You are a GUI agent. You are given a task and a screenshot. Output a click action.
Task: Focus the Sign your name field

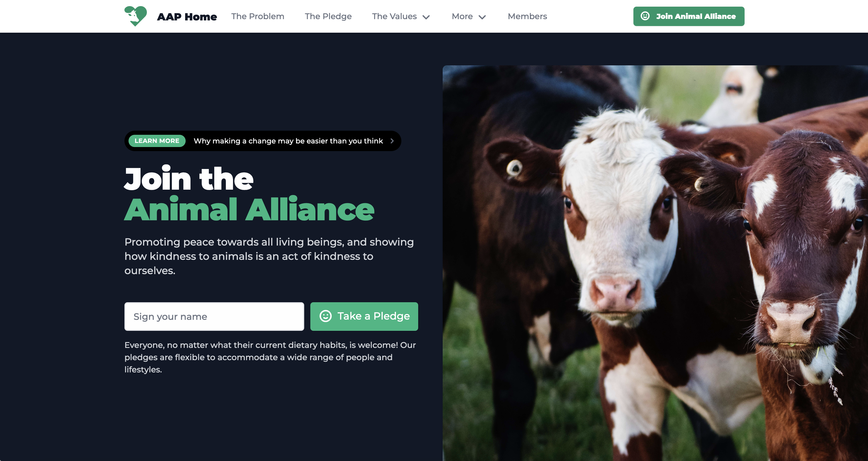click(x=214, y=316)
